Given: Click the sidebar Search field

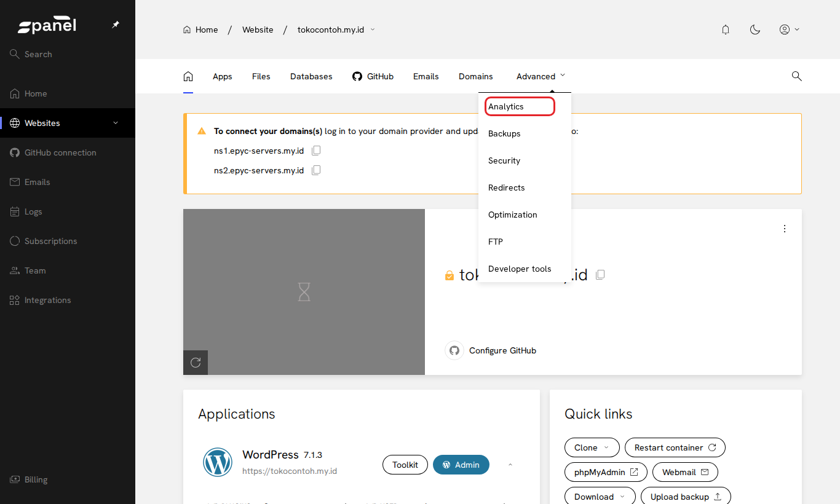Looking at the screenshot, I should (x=68, y=54).
